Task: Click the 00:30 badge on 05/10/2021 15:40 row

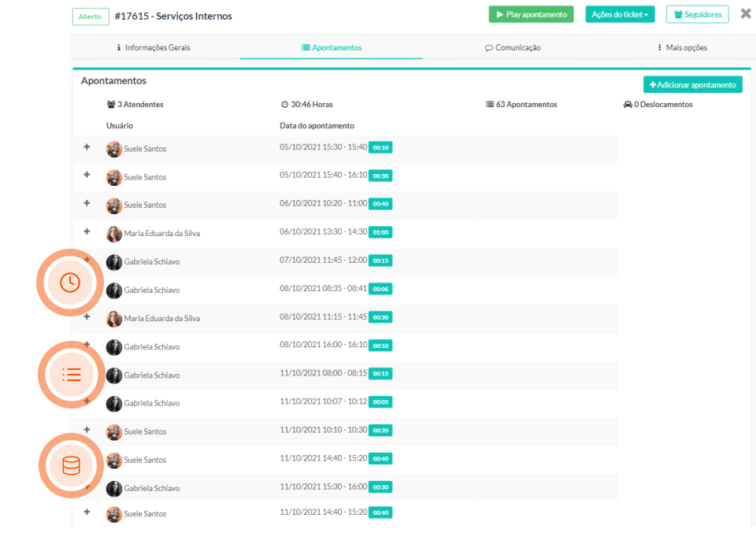Action: (380, 176)
